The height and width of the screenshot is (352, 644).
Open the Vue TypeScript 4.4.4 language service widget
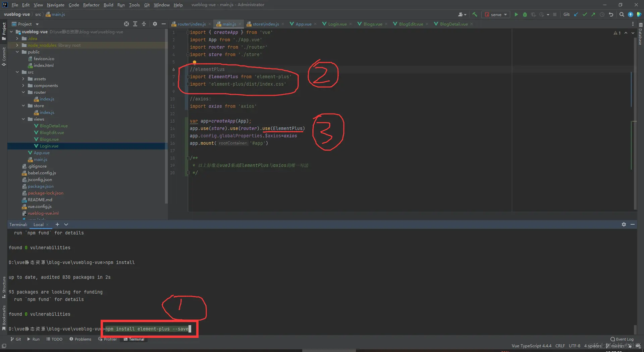531,346
